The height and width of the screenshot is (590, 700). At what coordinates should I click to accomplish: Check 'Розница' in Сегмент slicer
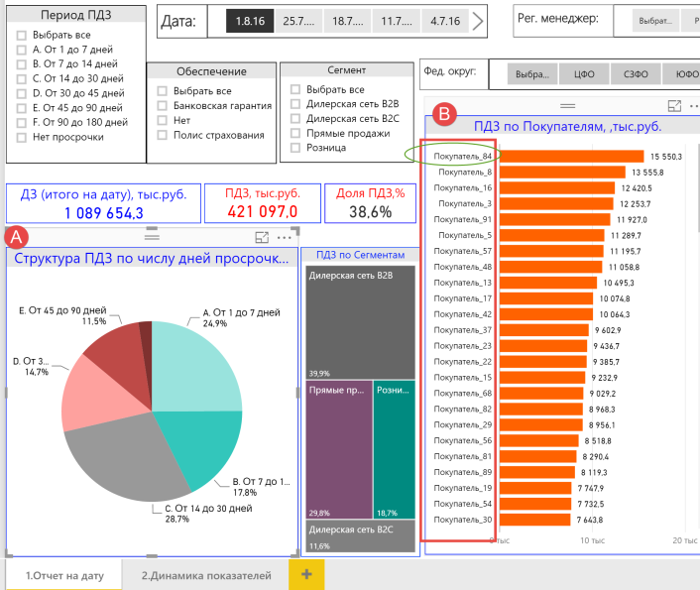[x=295, y=148]
